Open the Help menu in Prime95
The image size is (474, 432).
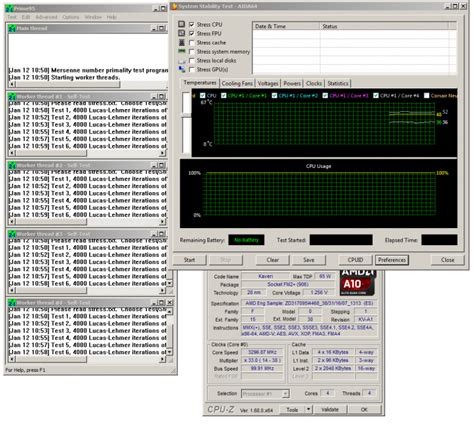click(x=112, y=17)
